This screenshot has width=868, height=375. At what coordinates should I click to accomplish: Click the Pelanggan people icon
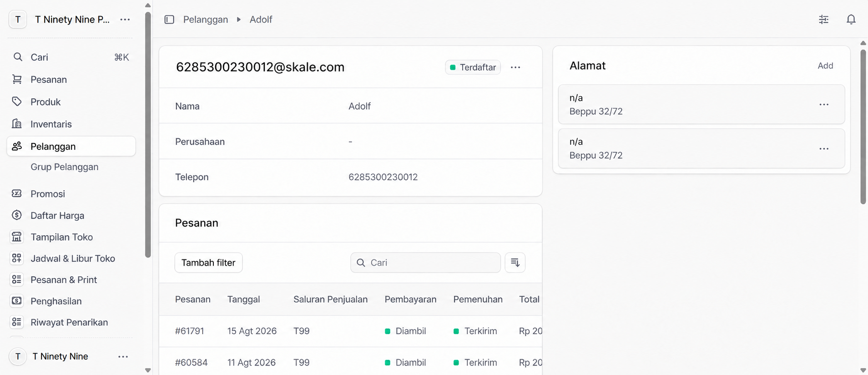pos(17,146)
